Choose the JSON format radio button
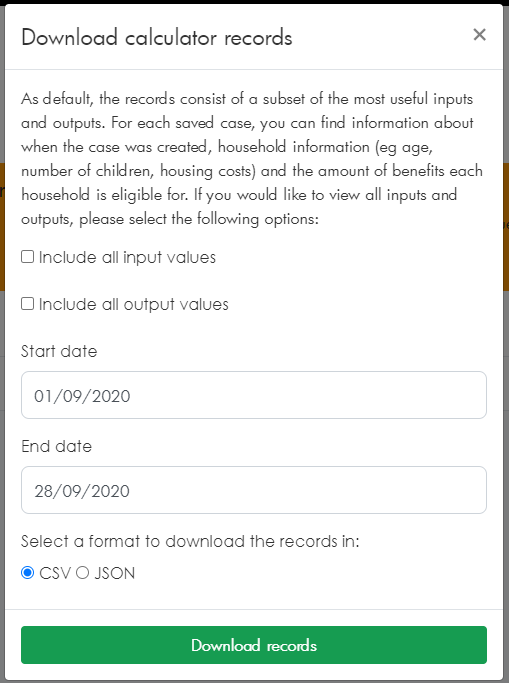 (82, 572)
